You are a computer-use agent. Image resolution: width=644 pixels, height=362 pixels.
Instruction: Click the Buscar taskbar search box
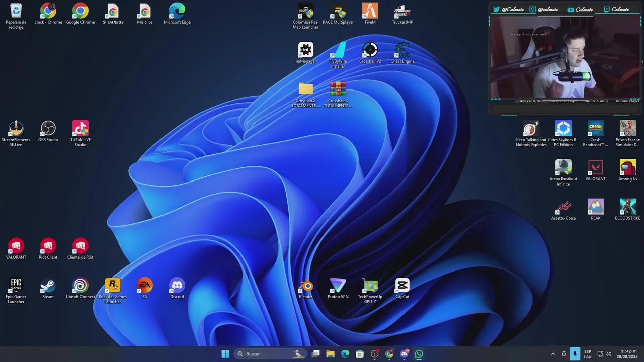(x=271, y=354)
